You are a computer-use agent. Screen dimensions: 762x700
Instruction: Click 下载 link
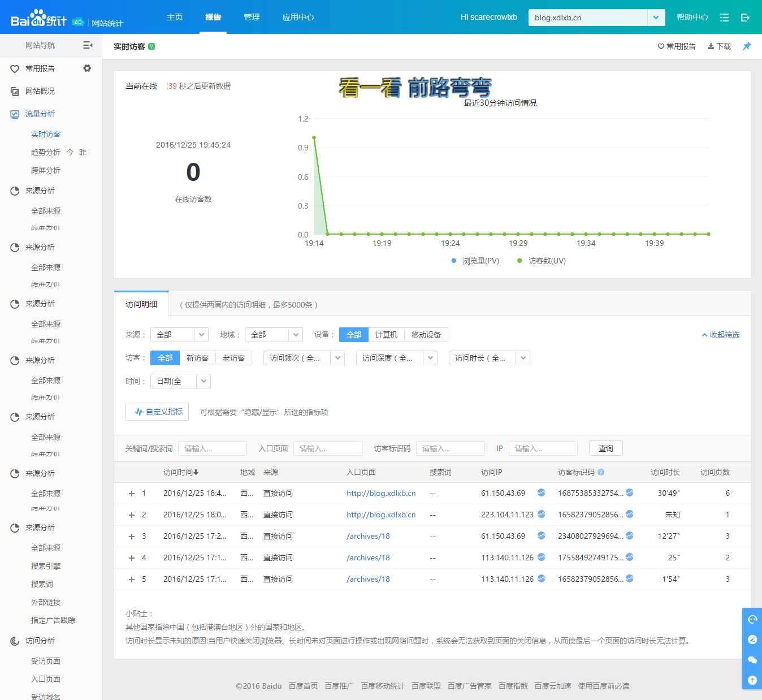pos(720,46)
